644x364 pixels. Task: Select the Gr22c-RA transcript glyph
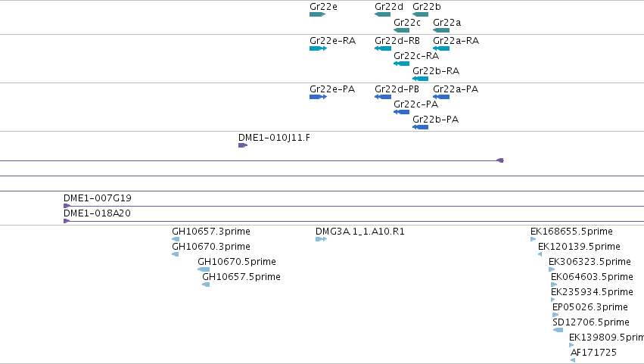[401, 64]
